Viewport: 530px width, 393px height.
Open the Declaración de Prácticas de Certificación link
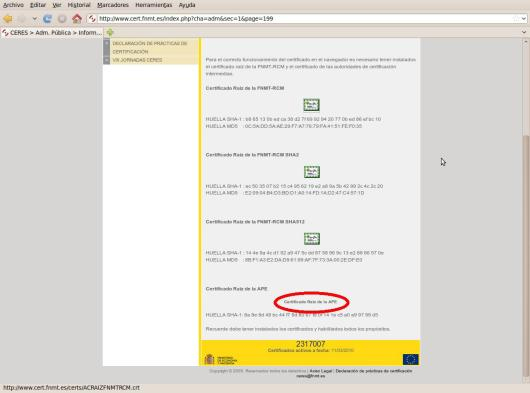click(x=150, y=47)
